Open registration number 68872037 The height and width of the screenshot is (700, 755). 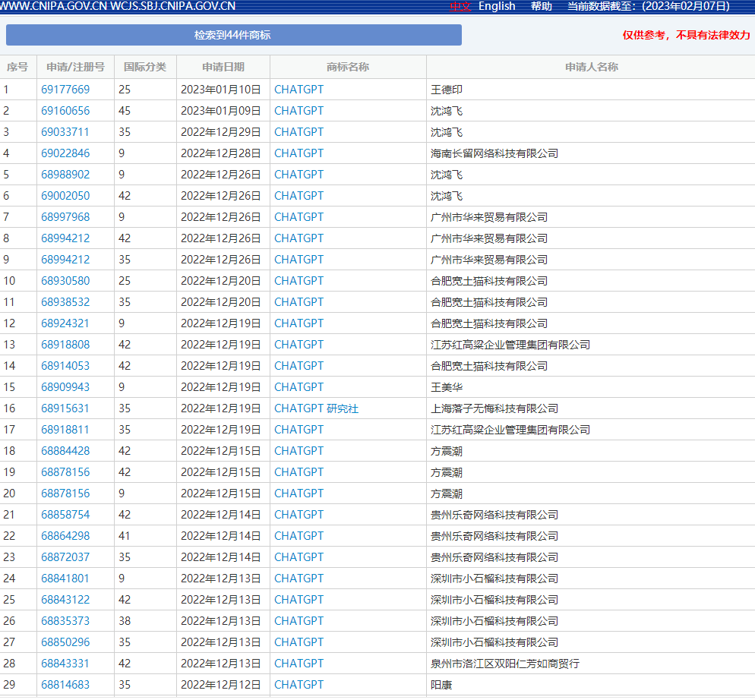65,557
